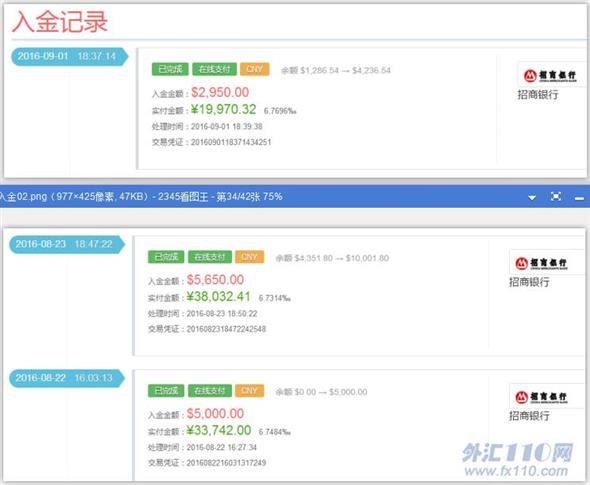Open the dropdown arrow in the blue title bar
The width and height of the screenshot is (590, 485).
click(532, 197)
